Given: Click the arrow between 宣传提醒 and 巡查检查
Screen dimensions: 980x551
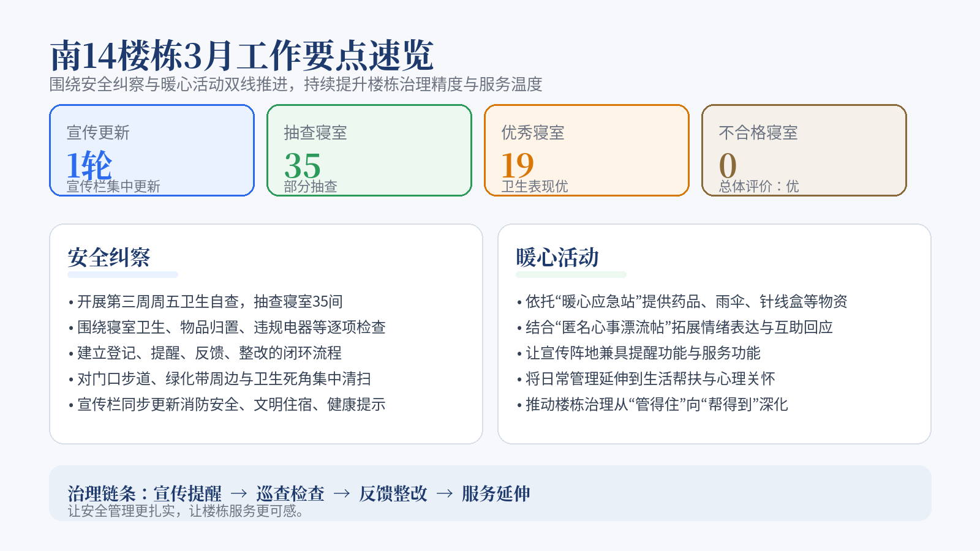Looking at the screenshot, I should pos(239,493).
